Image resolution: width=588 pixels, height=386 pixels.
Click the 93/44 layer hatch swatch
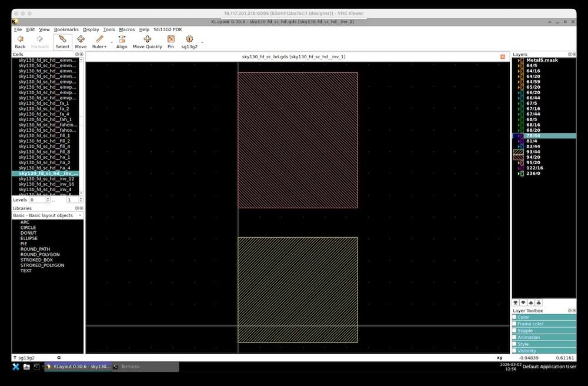(518, 152)
